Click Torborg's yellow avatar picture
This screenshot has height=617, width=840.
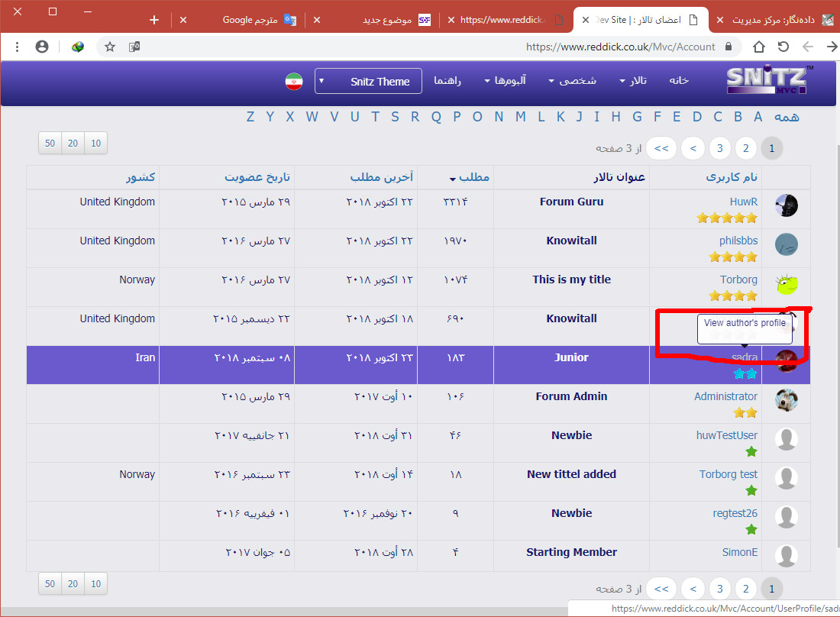pos(786,284)
